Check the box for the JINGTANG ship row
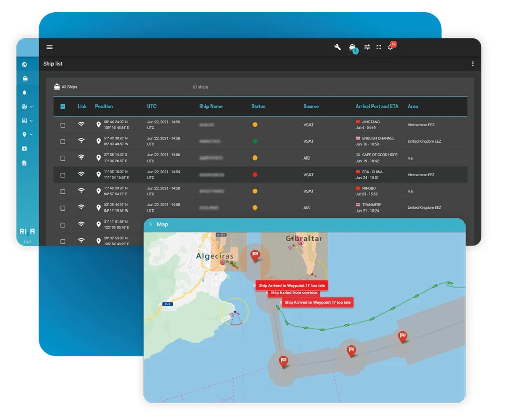 63,125
